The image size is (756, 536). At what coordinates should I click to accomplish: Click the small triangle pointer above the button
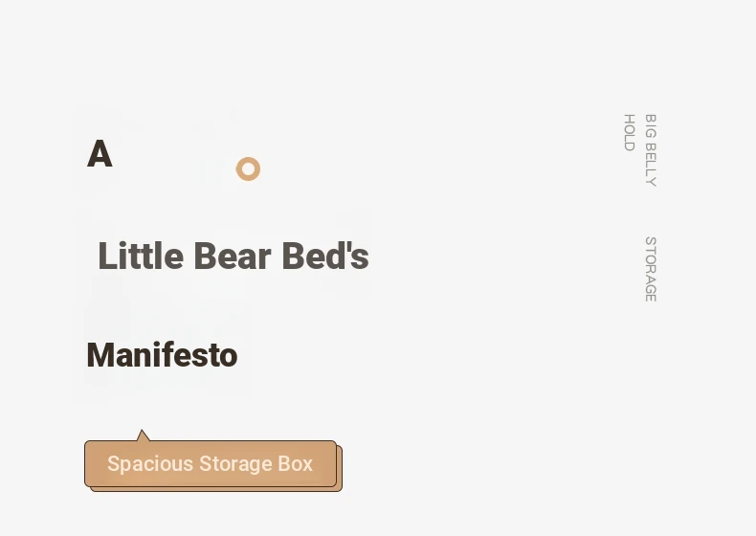click(143, 435)
